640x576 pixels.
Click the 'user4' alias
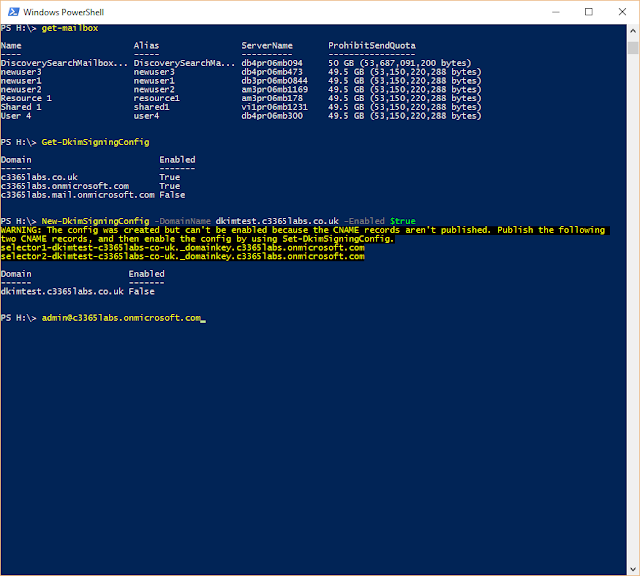147,116
